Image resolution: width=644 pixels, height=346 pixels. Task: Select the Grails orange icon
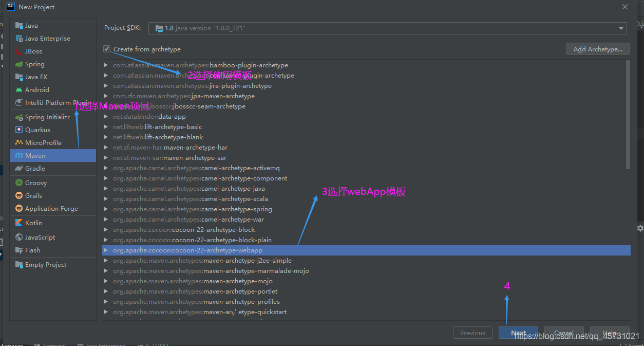click(19, 196)
